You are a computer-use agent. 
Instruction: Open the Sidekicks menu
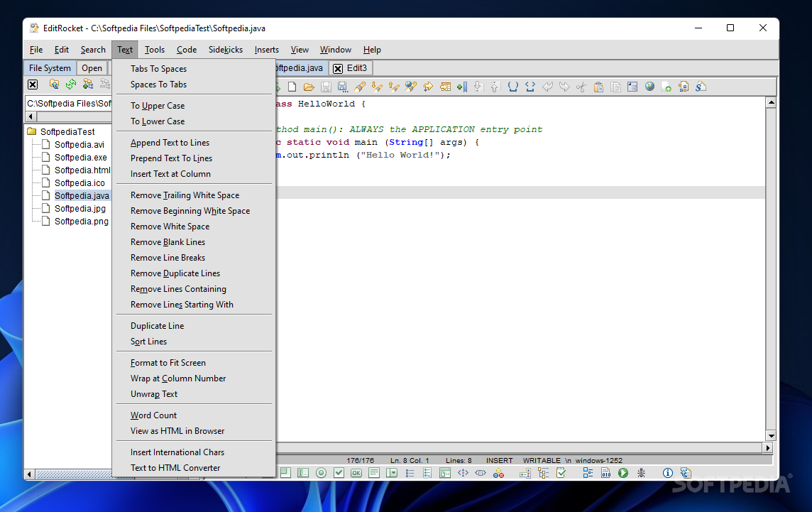(x=225, y=50)
